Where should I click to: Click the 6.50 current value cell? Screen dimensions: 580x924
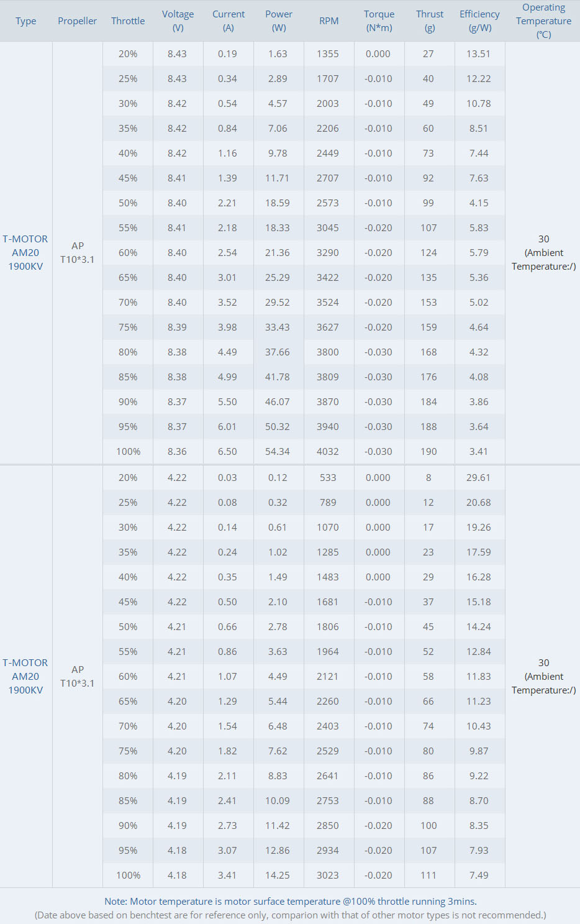pyautogui.click(x=227, y=452)
